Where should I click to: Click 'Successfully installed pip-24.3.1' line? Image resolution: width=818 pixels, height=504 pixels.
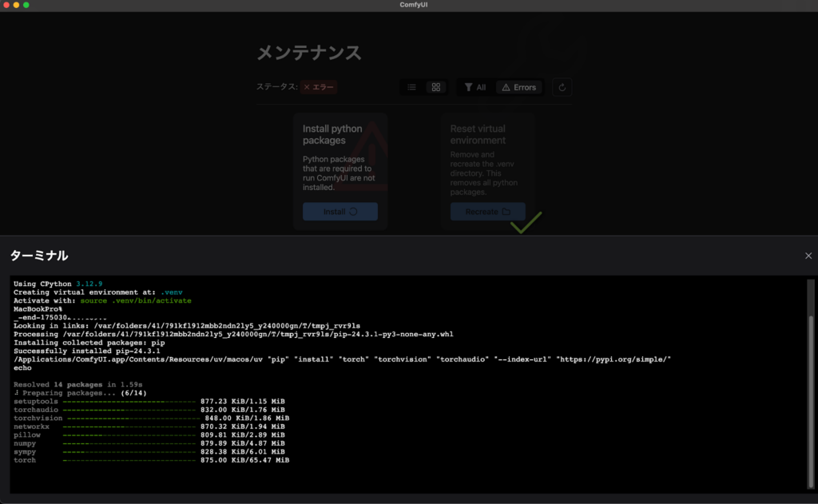coord(86,351)
